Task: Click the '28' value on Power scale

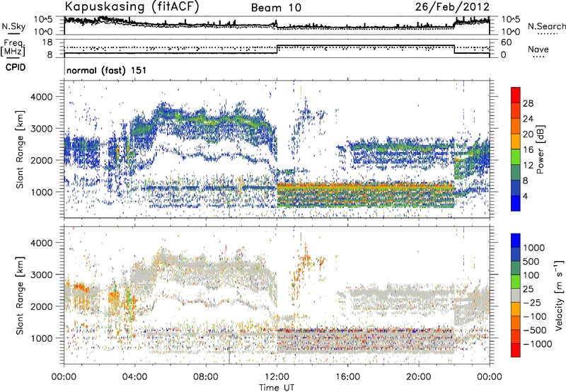Action: 528,103
